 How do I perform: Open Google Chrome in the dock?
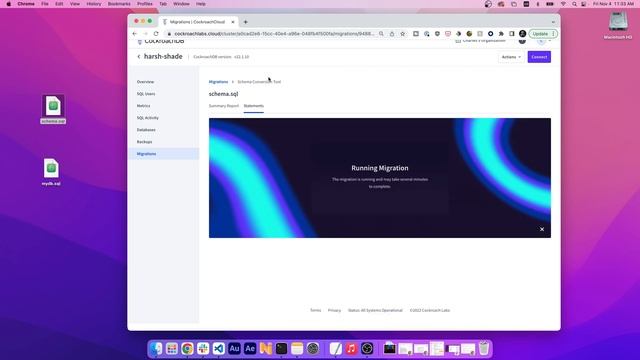(187, 349)
